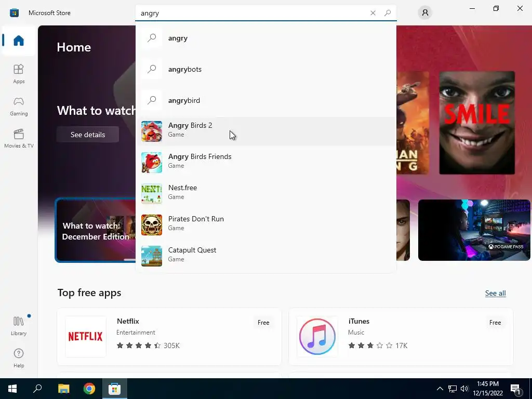Click the Free button for Netflix
532x399 pixels.
pos(263,323)
